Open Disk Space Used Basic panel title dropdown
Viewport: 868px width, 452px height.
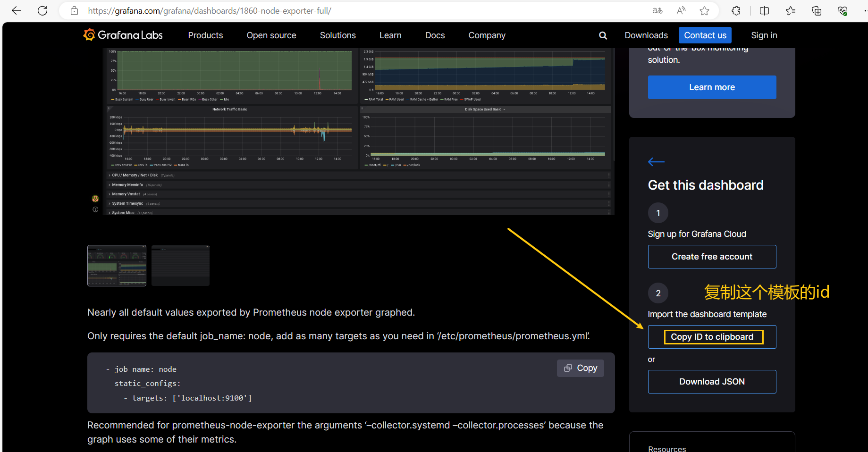tap(485, 109)
